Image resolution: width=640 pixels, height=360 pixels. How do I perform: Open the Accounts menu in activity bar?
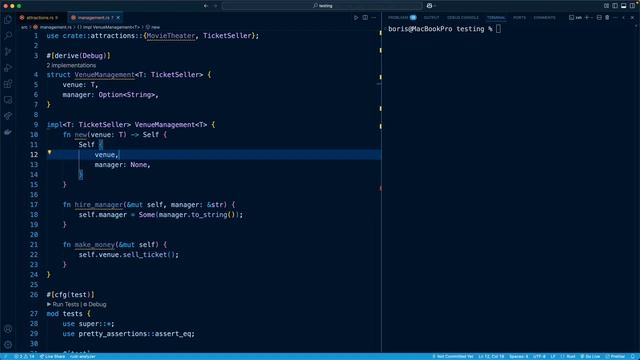[x=8, y=329]
